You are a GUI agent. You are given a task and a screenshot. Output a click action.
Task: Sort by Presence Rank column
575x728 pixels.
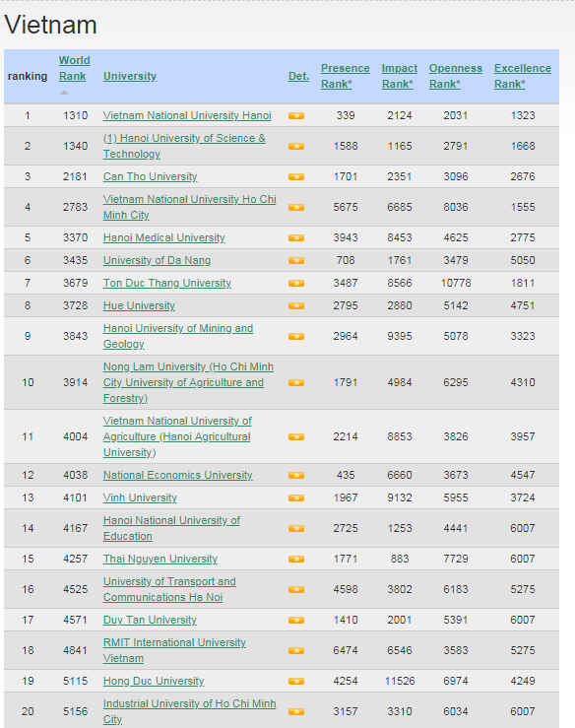346,76
